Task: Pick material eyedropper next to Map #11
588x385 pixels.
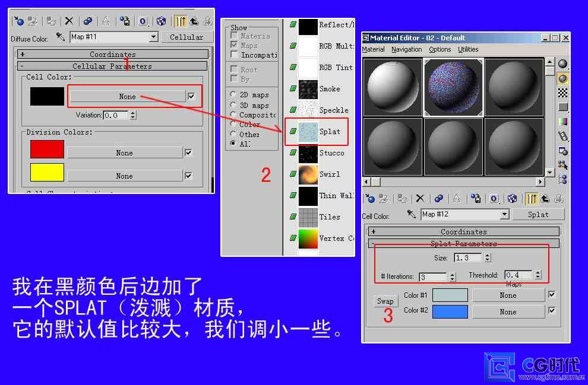Action: point(60,37)
